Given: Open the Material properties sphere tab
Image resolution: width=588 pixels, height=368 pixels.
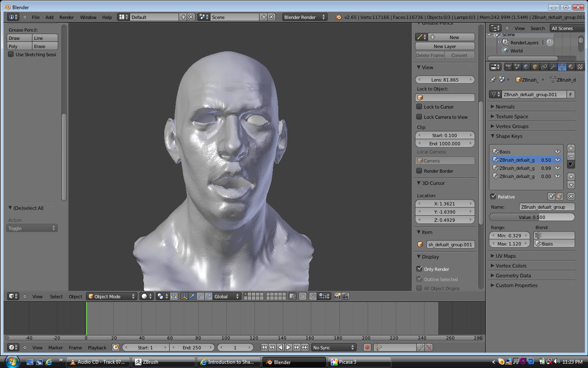Looking at the screenshot, I should tap(571, 67).
